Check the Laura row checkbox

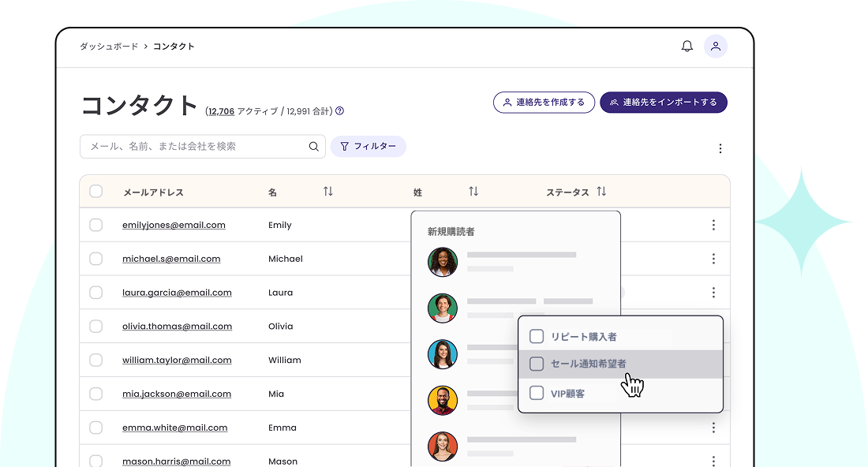[95, 292]
